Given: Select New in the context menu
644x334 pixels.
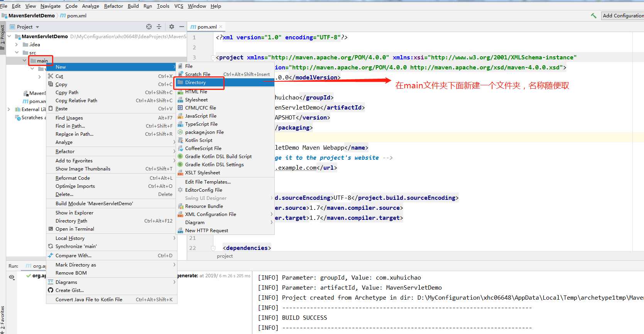Looking at the screenshot, I should coord(111,67).
